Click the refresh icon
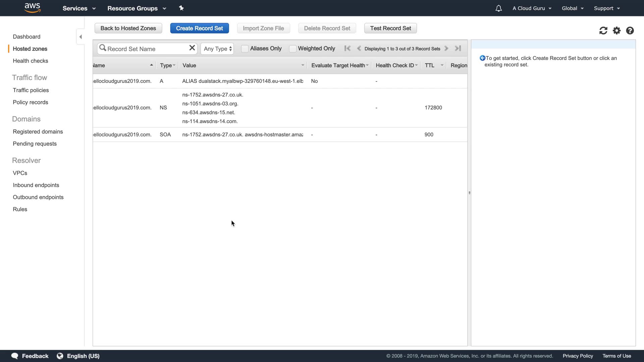Viewport: 644px width, 362px height. pyautogui.click(x=603, y=31)
